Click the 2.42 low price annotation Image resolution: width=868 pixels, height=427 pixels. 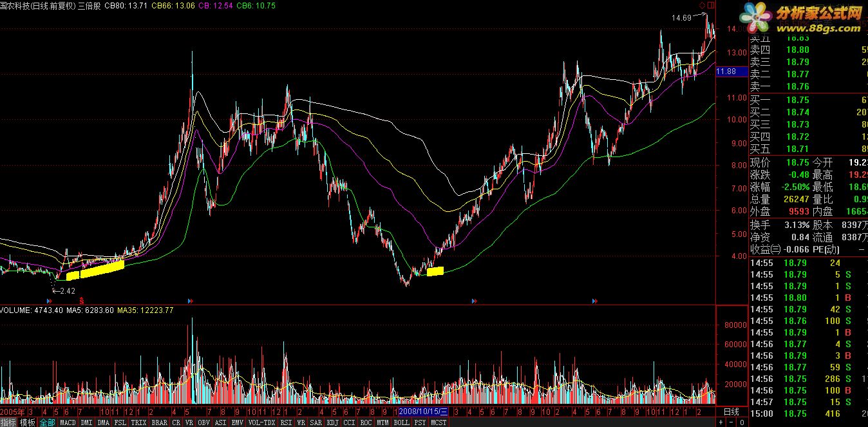(x=67, y=291)
